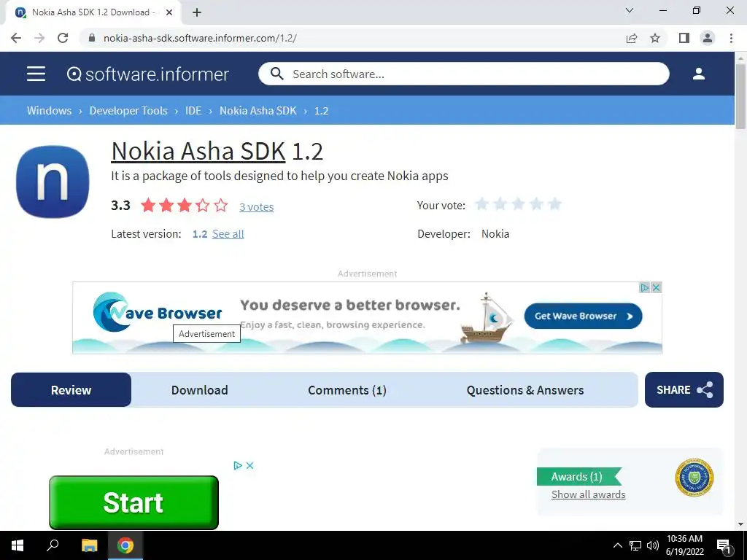The height and width of the screenshot is (560, 747).
Task: Click Get Wave Browser button
Action: (x=583, y=316)
